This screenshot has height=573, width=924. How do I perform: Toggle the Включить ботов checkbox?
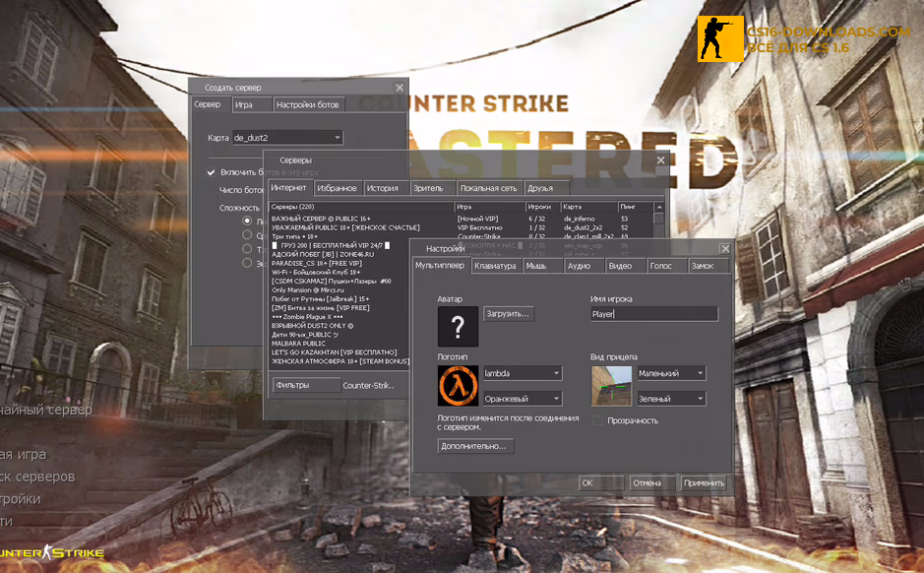pyautogui.click(x=211, y=172)
